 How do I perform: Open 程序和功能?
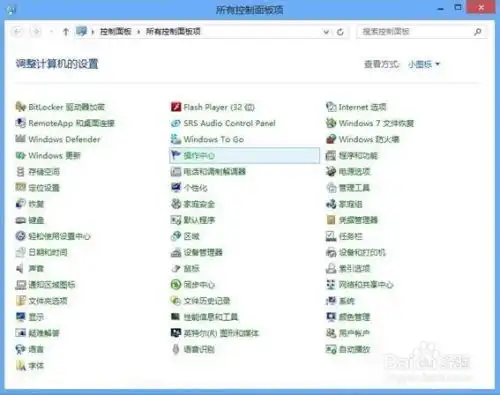pyautogui.click(x=358, y=155)
